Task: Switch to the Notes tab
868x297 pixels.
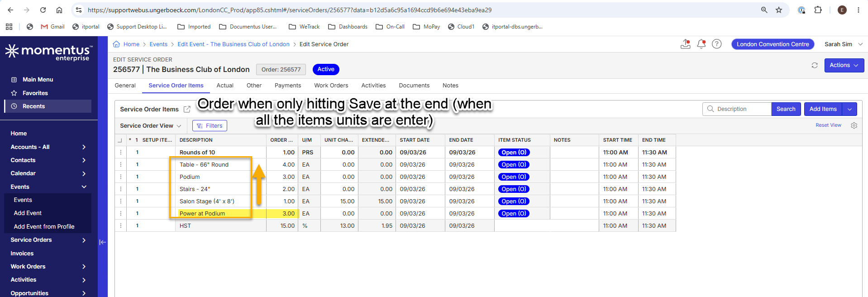Action: tap(450, 86)
